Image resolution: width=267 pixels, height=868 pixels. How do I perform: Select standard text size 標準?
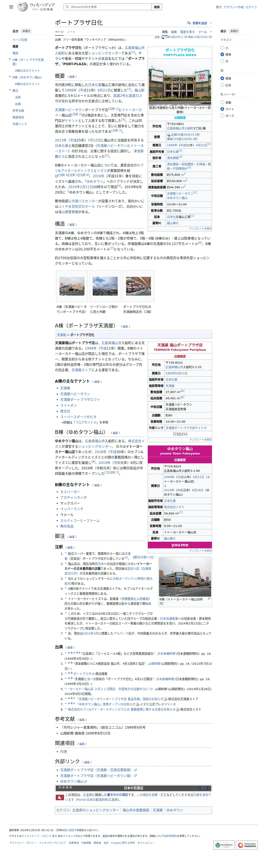[x=222, y=54]
